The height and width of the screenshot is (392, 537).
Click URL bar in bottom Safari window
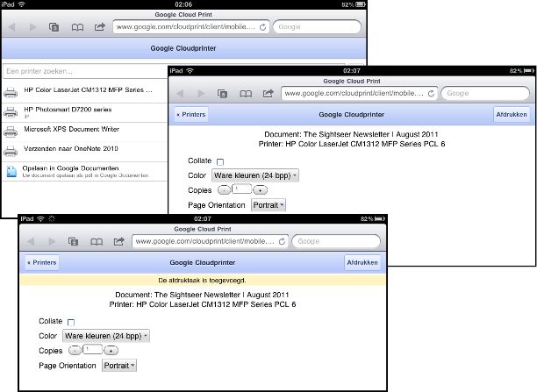[210, 242]
